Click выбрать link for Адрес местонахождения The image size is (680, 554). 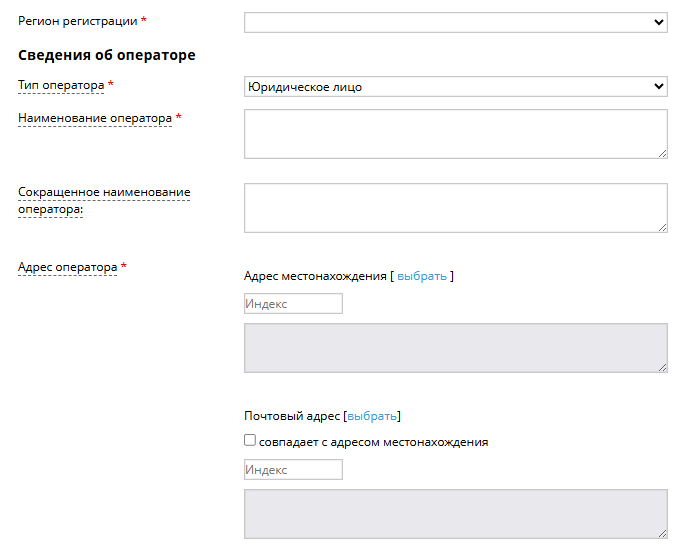422,276
